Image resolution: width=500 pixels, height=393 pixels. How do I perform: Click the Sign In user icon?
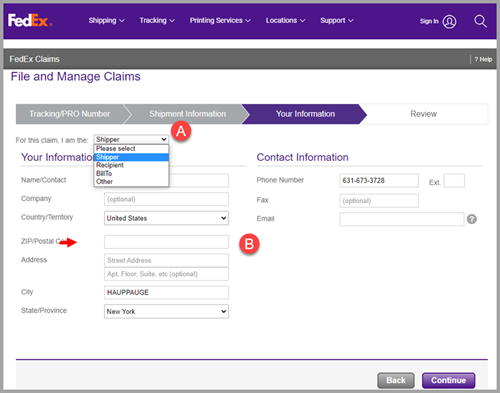tap(449, 22)
